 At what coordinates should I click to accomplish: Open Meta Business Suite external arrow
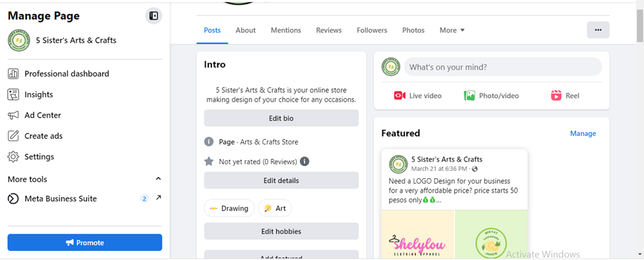tap(159, 198)
